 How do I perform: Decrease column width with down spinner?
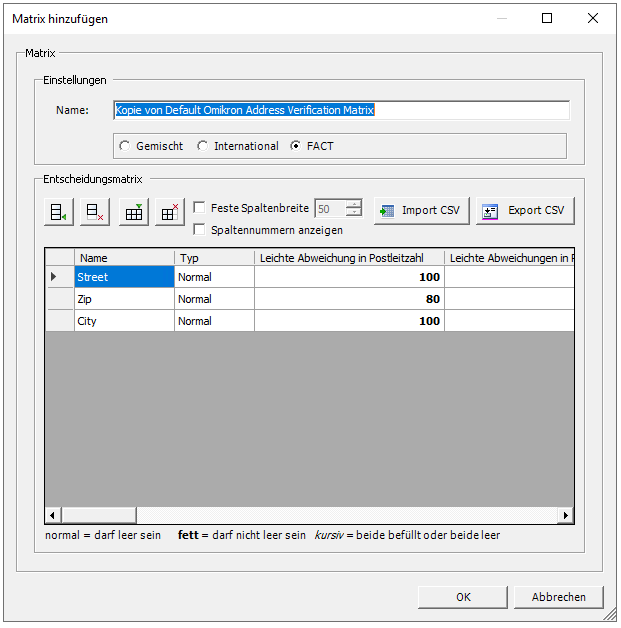(354, 213)
